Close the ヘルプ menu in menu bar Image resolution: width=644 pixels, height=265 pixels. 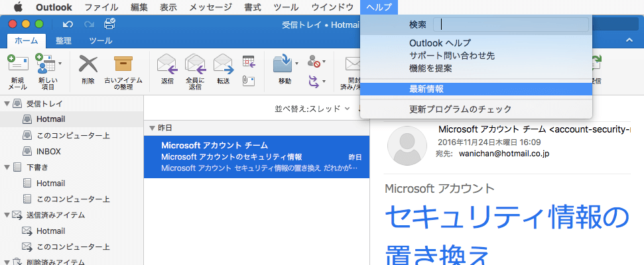click(379, 7)
